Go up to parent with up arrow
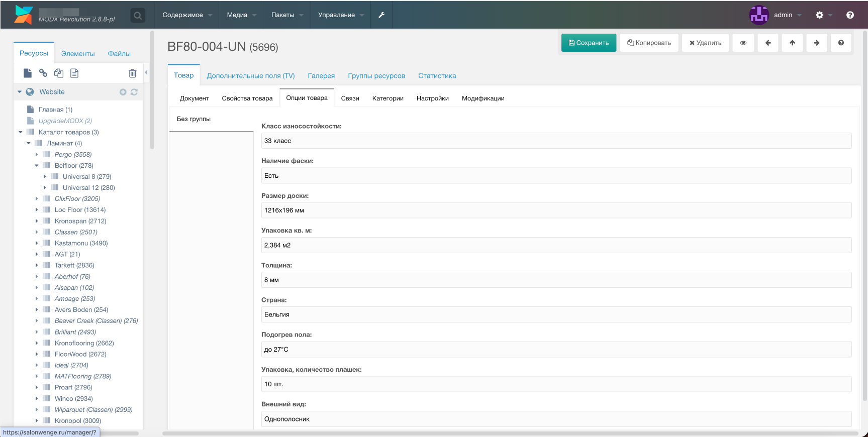 [x=793, y=43]
